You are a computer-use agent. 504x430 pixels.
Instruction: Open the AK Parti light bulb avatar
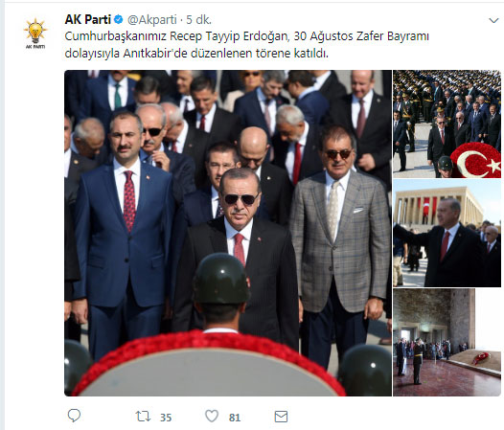pyautogui.click(x=35, y=34)
